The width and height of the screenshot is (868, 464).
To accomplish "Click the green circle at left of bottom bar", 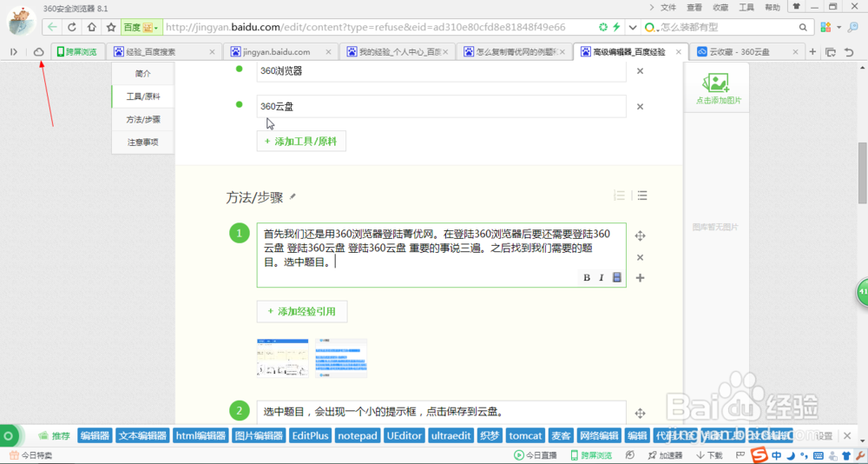I will [7, 435].
